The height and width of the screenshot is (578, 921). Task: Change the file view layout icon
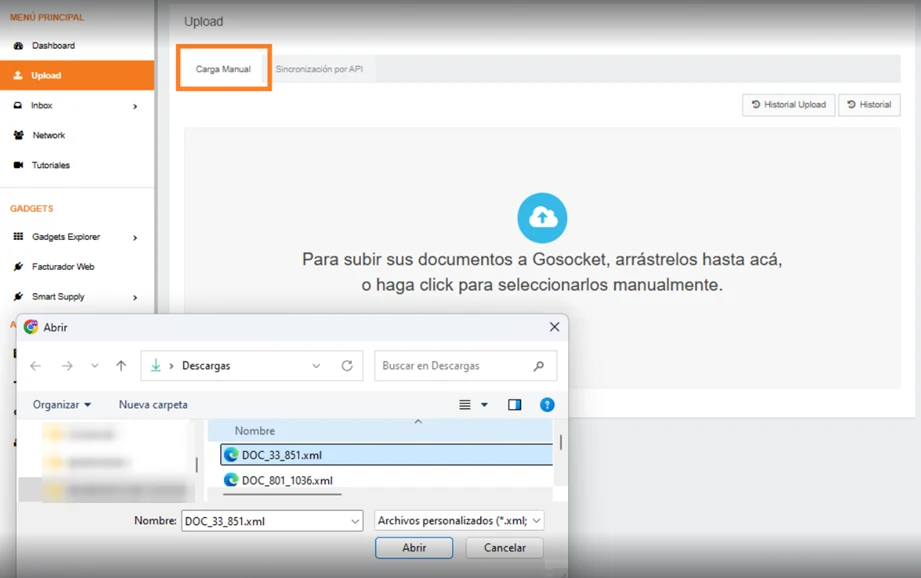click(465, 405)
